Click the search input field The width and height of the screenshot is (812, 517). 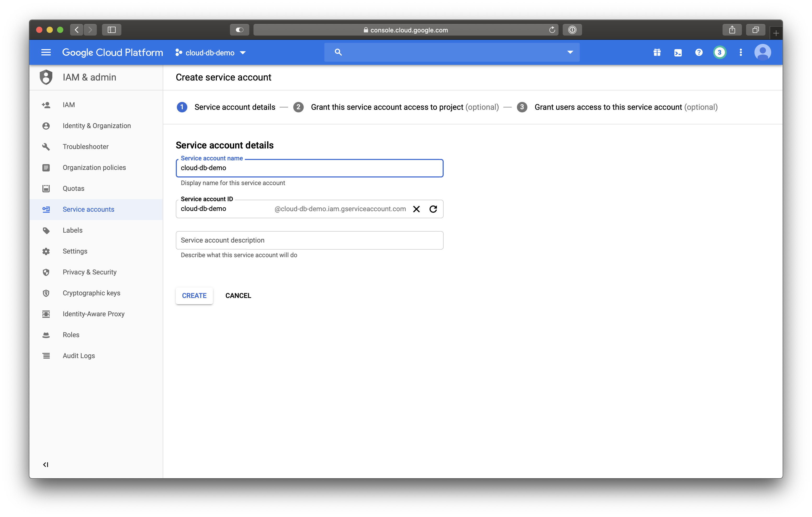click(452, 52)
